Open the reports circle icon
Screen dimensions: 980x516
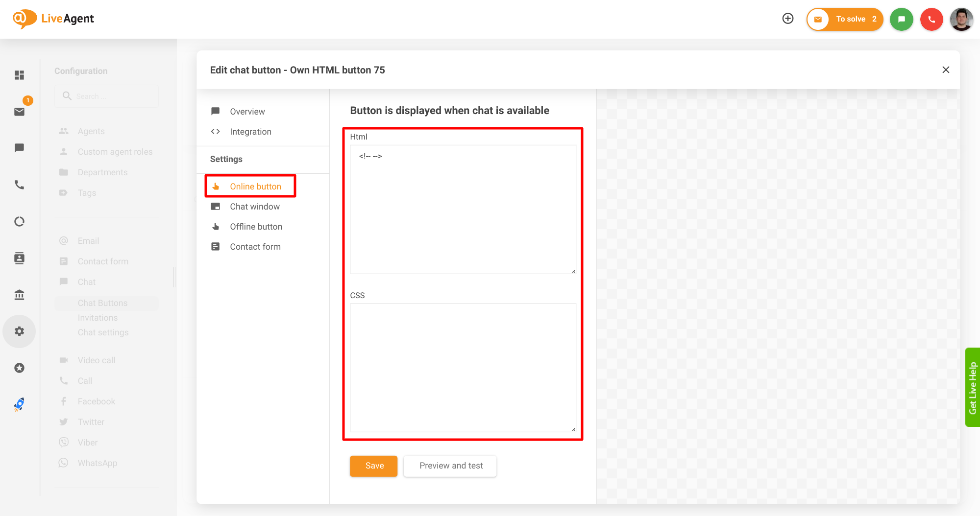[x=19, y=221]
